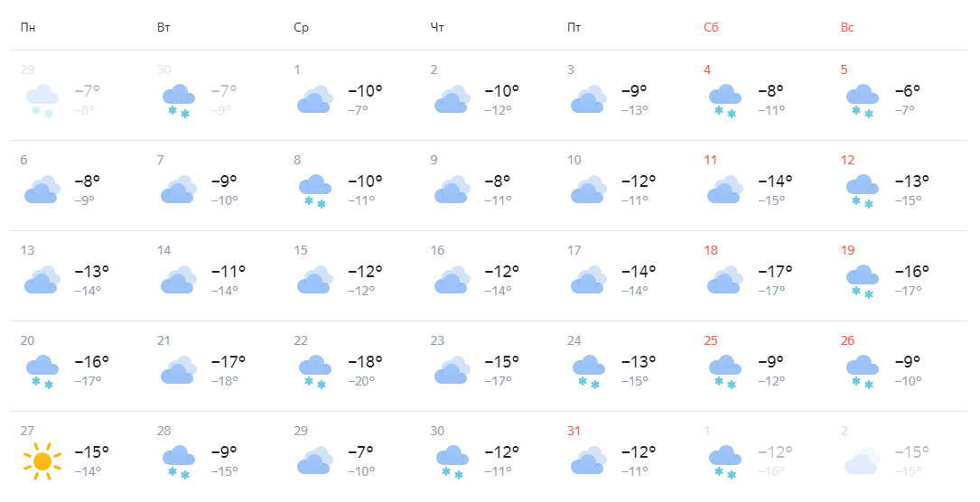This screenshot has height=502, width=980.
Task: Click the Вс Sunday column header
Action: point(847,27)
